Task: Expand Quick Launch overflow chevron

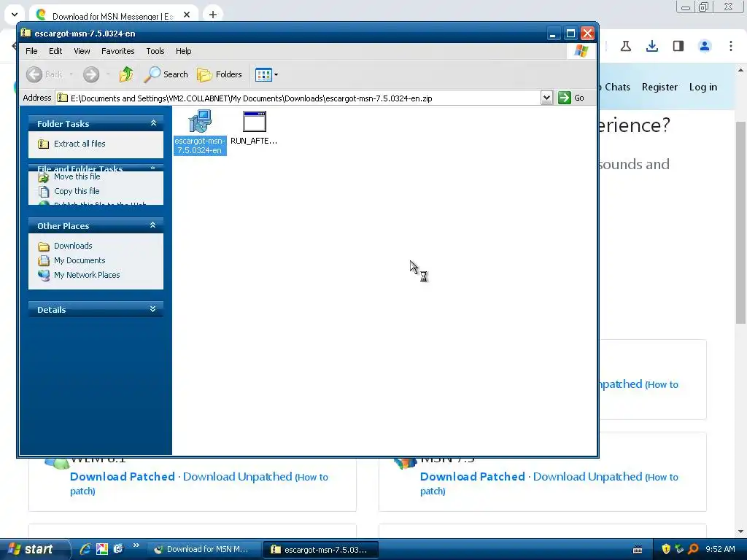Action: coord(136,545)
